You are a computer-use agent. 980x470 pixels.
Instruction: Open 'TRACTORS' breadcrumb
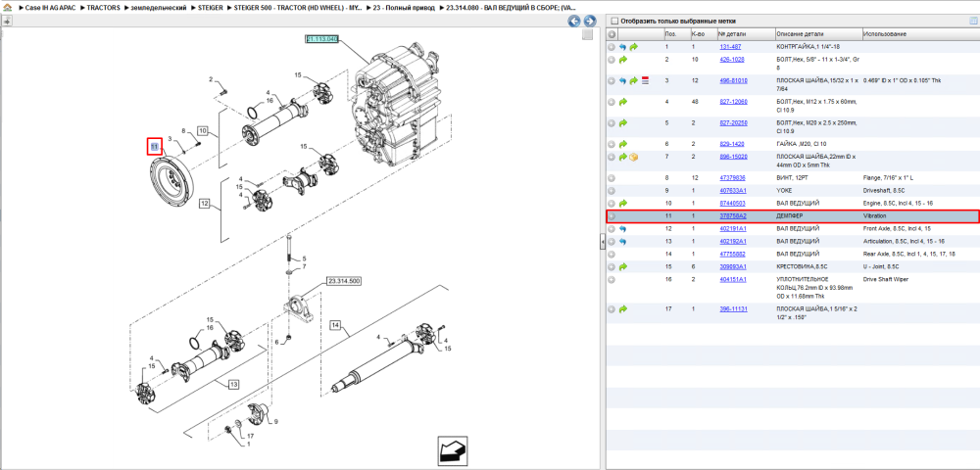pos(104,7)
